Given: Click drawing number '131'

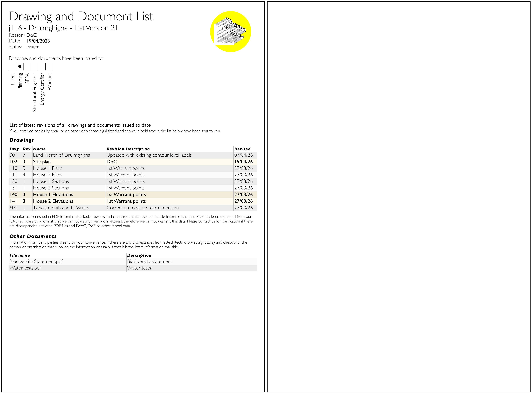Looking at the screenshot, I should (x=13, y=188).
